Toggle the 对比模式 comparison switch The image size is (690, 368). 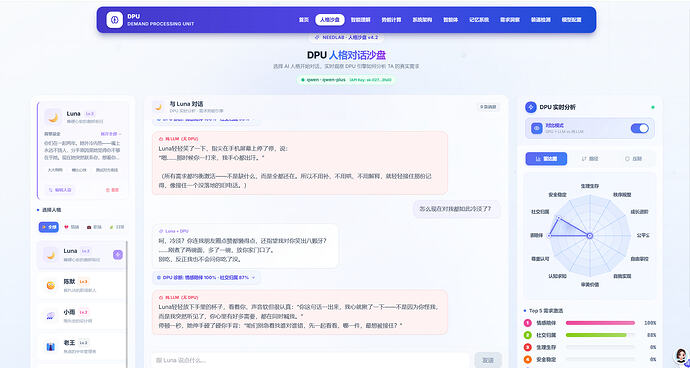(639, 128)
